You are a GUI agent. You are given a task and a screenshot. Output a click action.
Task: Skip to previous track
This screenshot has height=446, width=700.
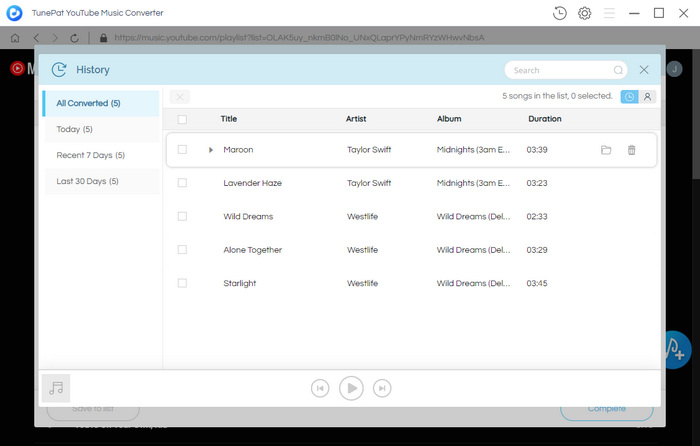click(x=320, y=388)
